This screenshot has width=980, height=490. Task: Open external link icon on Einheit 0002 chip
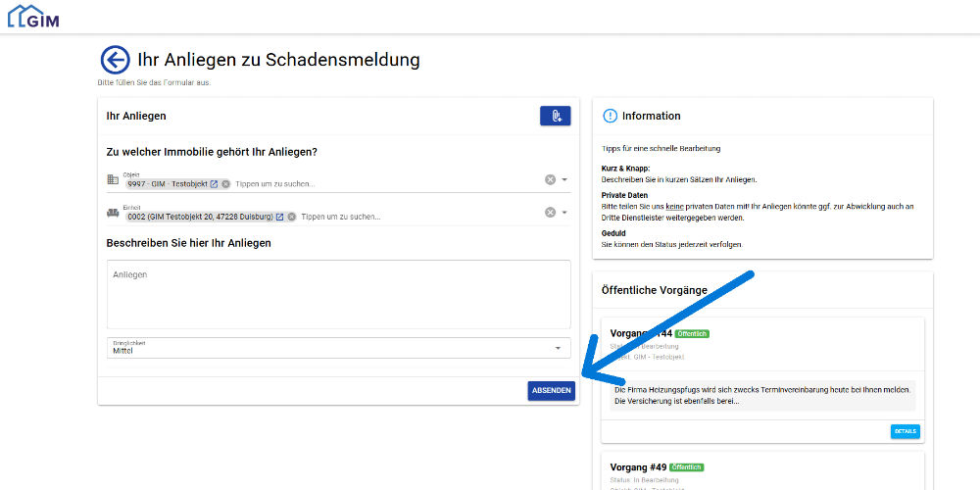(x=279, y=217)
